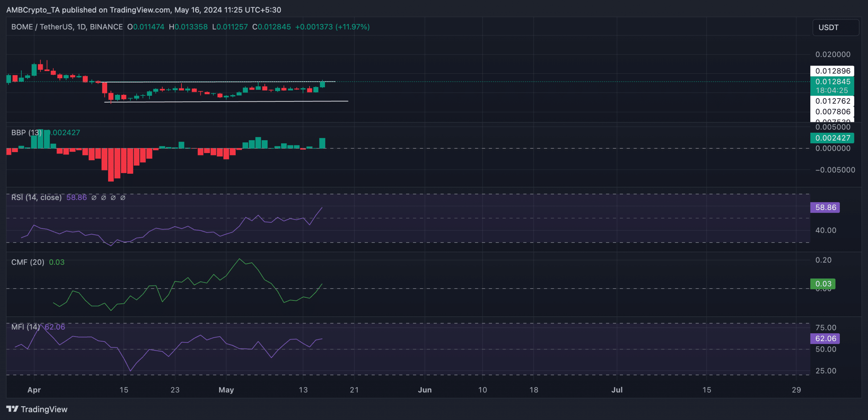868x420 pixels.
Task: Select the RSI (14, close) indicator label
Action: point(36,197)
